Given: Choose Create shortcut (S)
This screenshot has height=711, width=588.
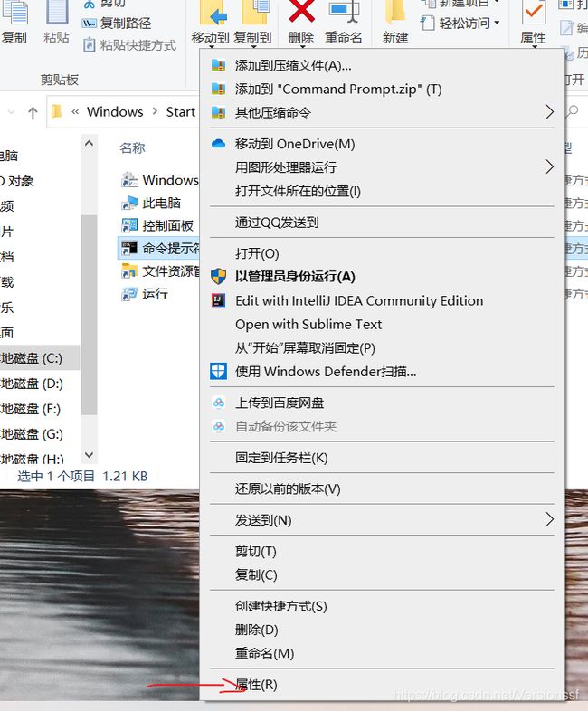Looking at the screenshot, I should pos(382,606).
